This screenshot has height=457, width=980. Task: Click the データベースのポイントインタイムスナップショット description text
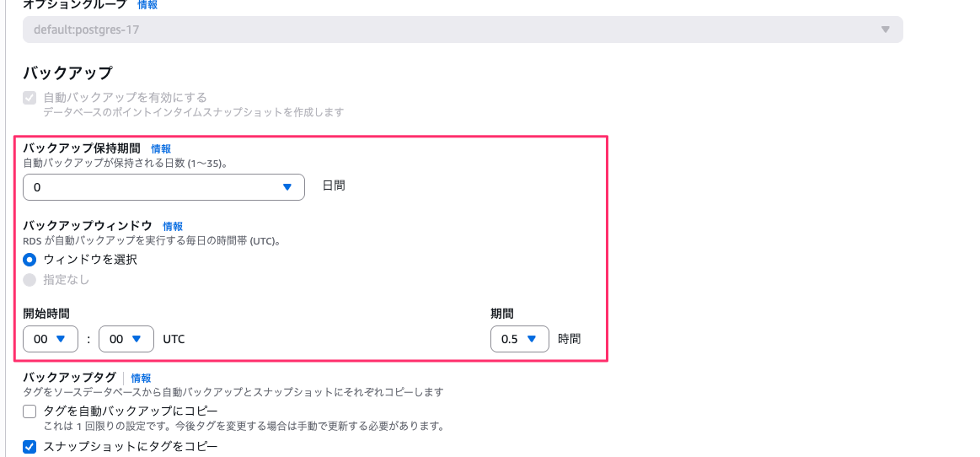[x=194, y=112]
